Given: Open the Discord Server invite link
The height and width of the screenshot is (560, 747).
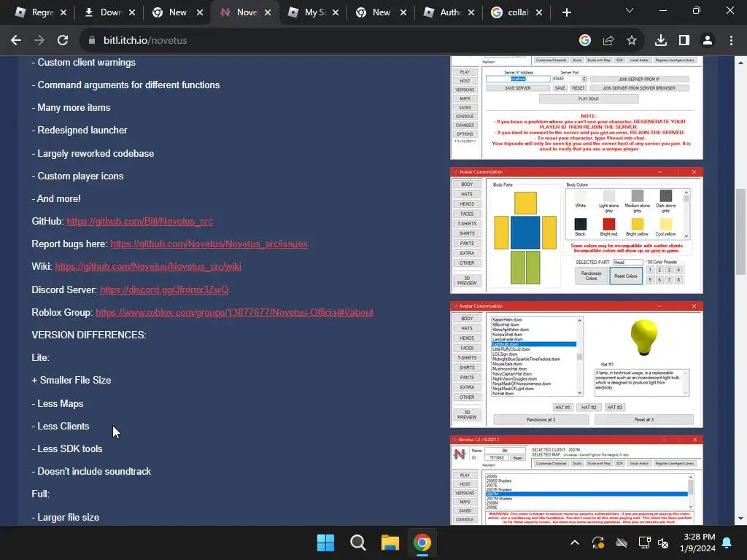Looking at the screenshot, I should (164, 289).
